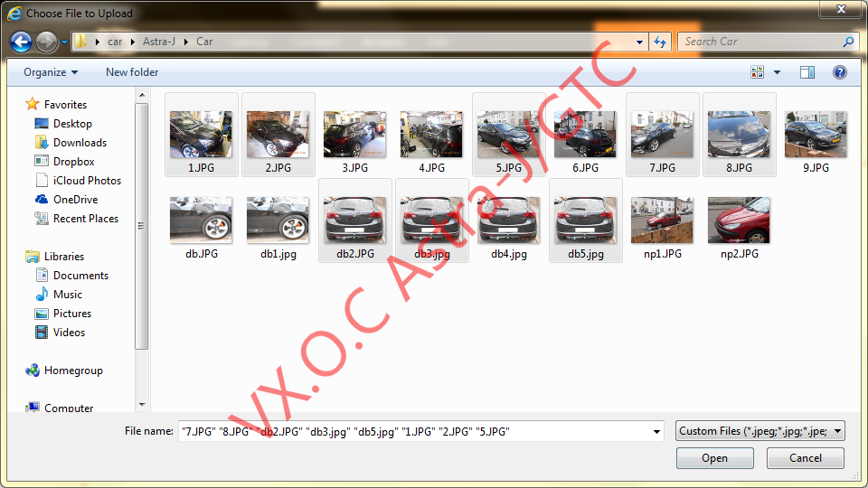The image size is (868, 488).
Task: Click into the Search Car field
Action: [761, 42]
